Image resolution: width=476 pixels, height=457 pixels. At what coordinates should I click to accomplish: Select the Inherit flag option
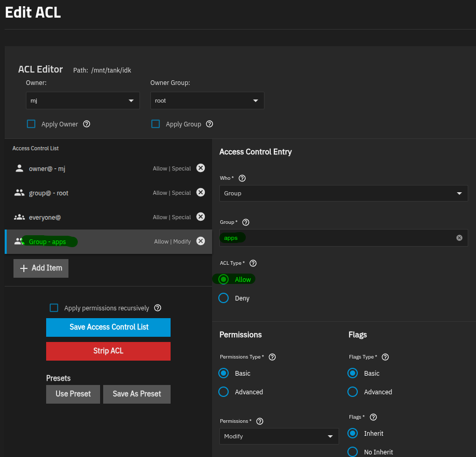pyautogui.click(x=353, y=433)
